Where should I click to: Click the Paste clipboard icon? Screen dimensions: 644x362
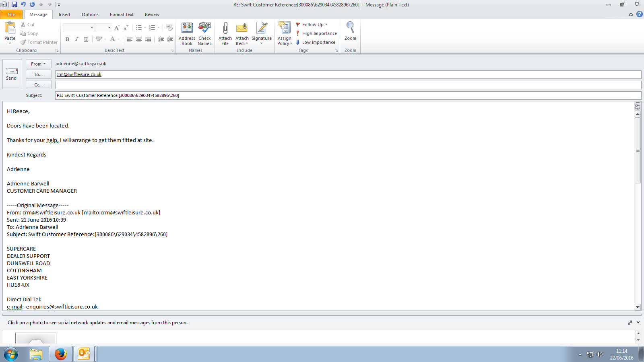pyautogui.click(x=10, y=28)
